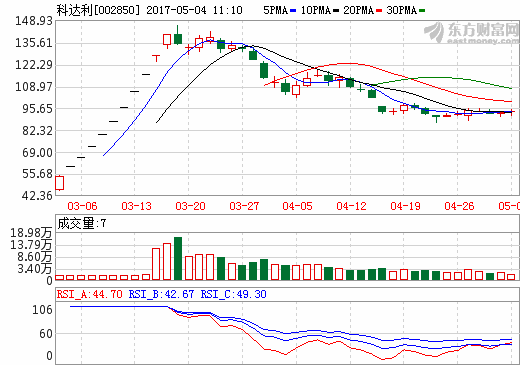Click the 148.93 price axis label
520x365 pixels.
click(34, 21)
